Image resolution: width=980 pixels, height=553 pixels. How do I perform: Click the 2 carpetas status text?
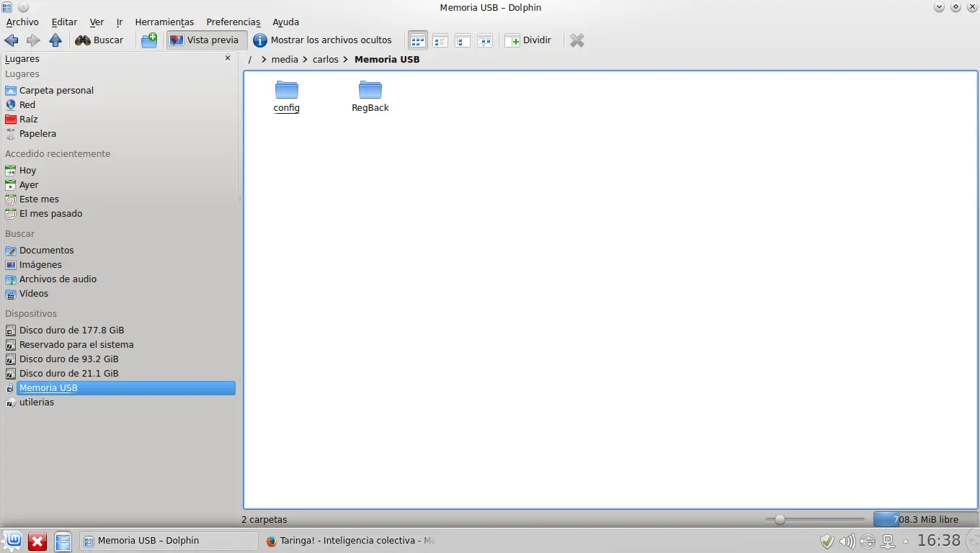coord(264,519)
